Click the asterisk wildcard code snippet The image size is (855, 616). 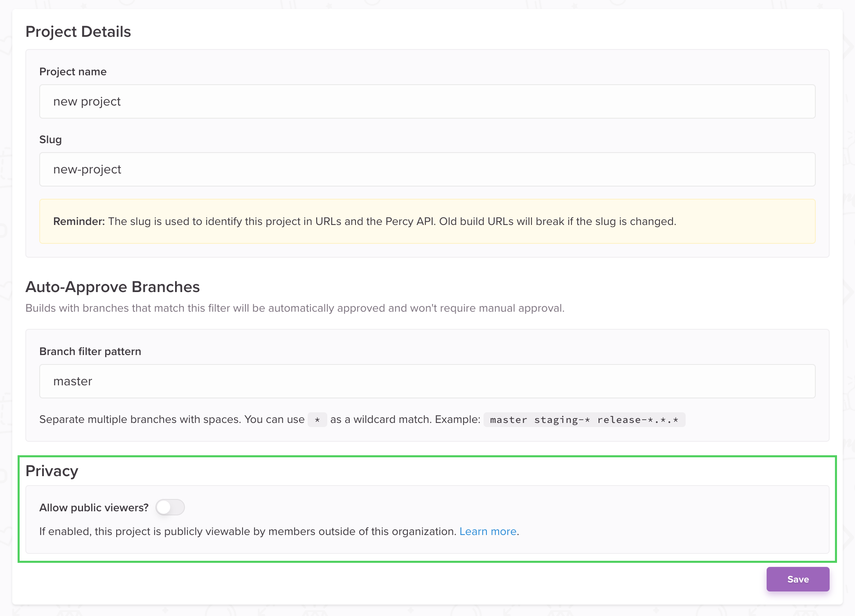[317, 420]
